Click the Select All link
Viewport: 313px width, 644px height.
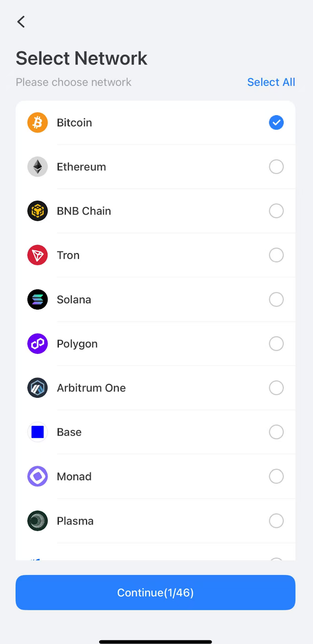(x=271, y=82)
